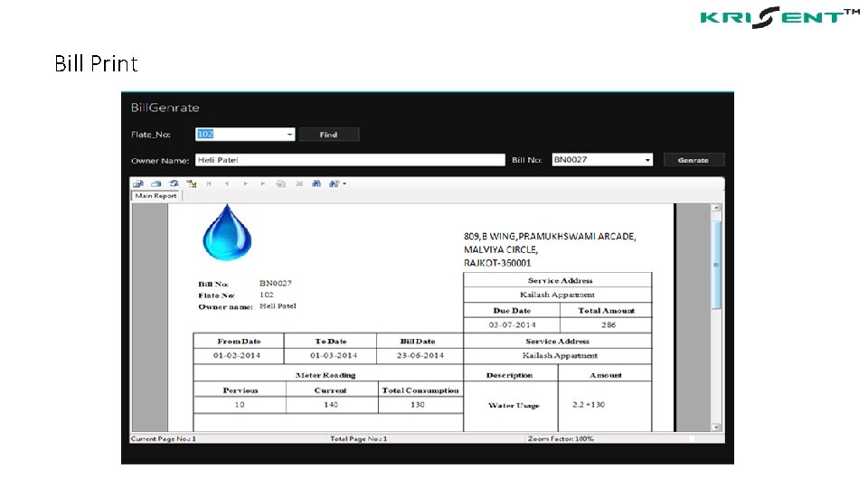Click the BillGenrate window title
The width and height of the screenshot is (868, 488).
(x=165, y=108)
